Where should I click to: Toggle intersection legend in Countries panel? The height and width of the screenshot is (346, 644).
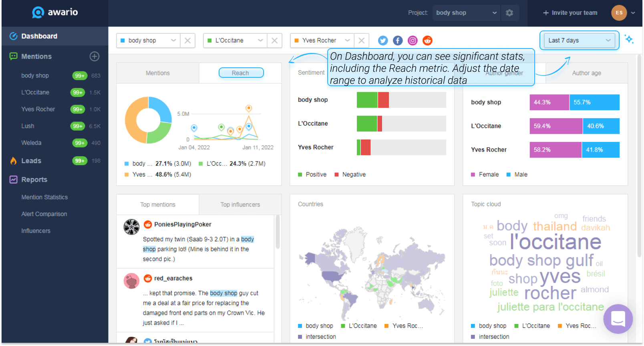[317, 337]
